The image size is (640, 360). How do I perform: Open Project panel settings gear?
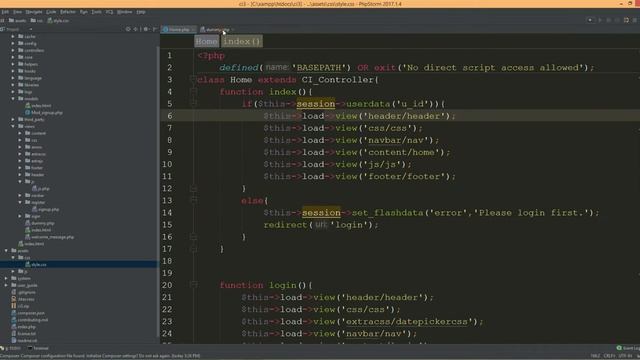pyautogui.click(x=146, y=29)
